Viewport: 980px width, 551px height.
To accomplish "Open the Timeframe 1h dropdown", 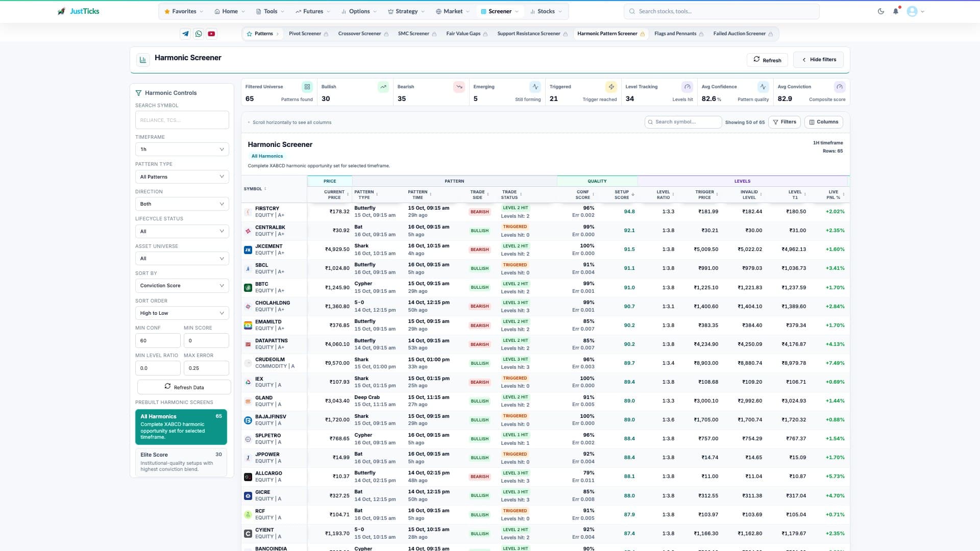I will (x=182, y=149).
